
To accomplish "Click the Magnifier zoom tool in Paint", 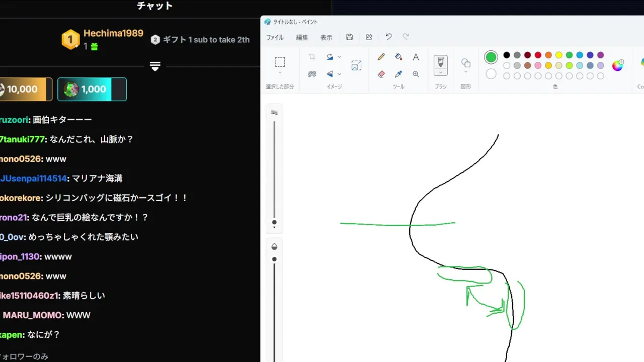I will pos(416,74).
